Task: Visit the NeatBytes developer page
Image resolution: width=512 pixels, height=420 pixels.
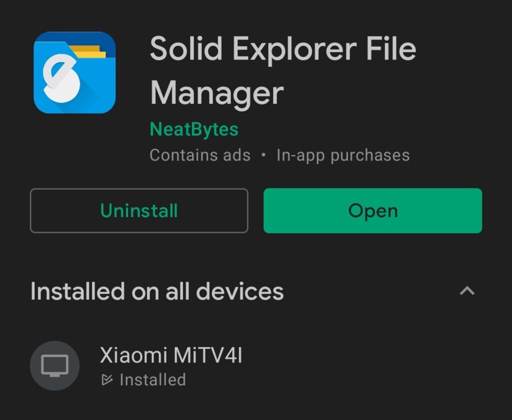Action: [x=194, y=129]
